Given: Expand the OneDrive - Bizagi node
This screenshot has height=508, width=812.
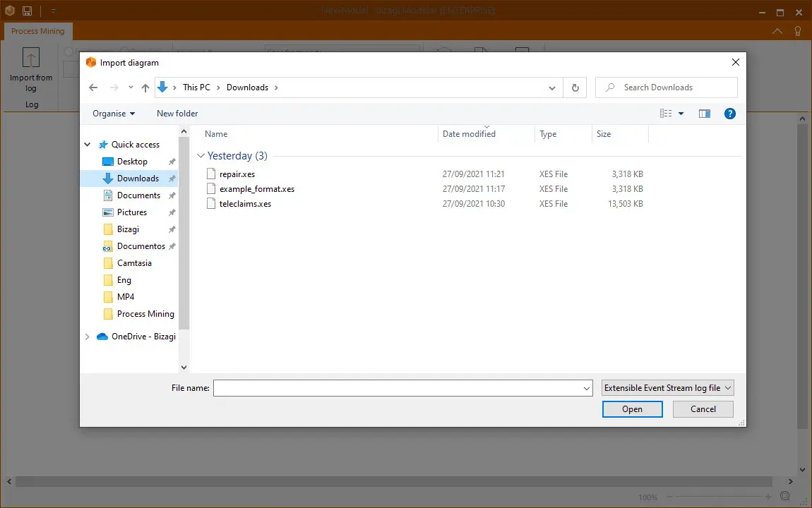Looking at the screenshot, I should coord(87,337).
